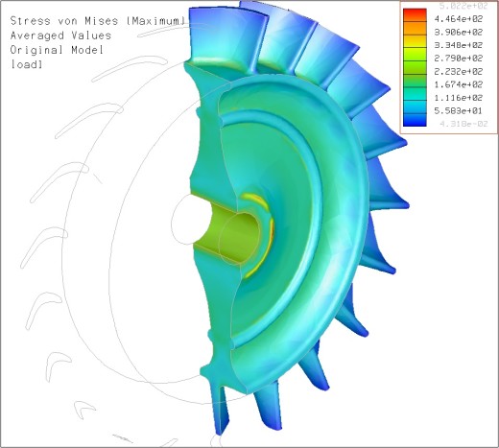Click the 'Original Model' label
Viewport: 499px width, 448px height.
point(57,50)
